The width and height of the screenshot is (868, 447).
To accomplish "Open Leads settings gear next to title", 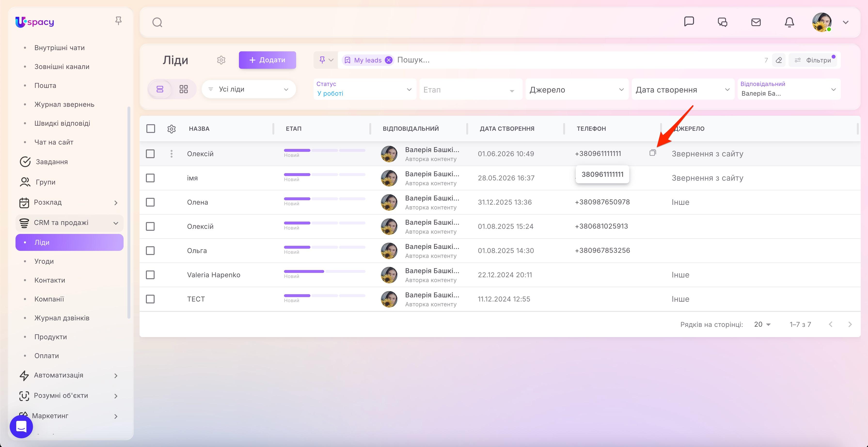I will pyautogui.click(x=221, y=60).
